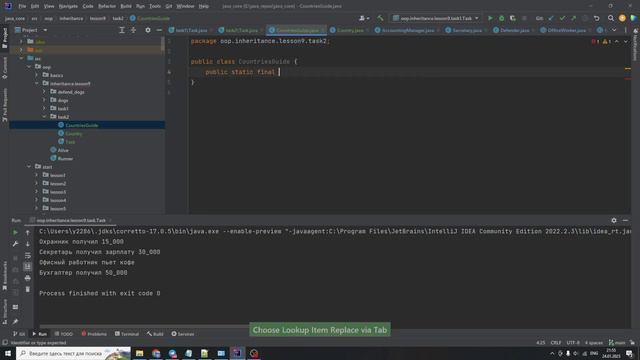Toggle scroll to end in the Run console
This screenshot has width=640, height=360.
pyautogui.click(x=28, y=267)
